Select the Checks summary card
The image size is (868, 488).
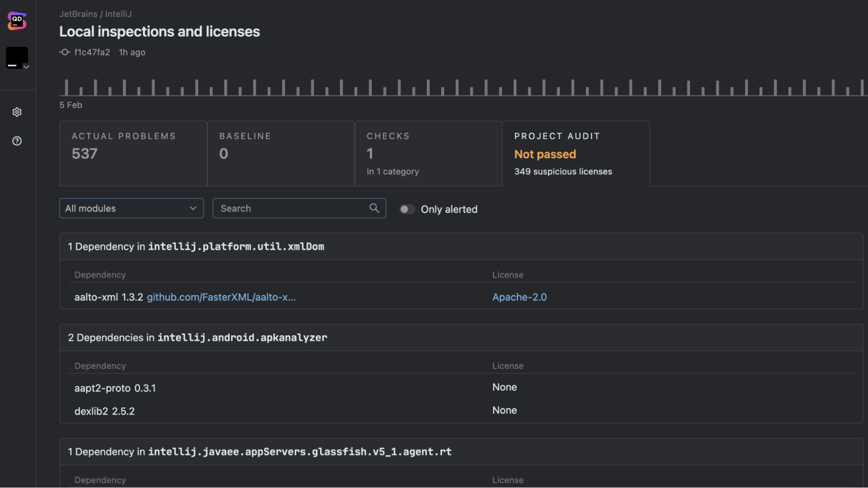point(428,154)
